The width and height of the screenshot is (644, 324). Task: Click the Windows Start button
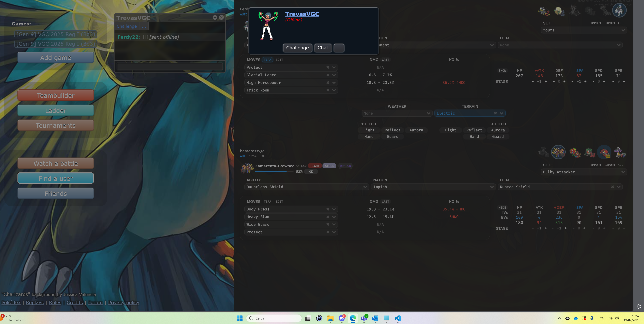pos(240,318)
